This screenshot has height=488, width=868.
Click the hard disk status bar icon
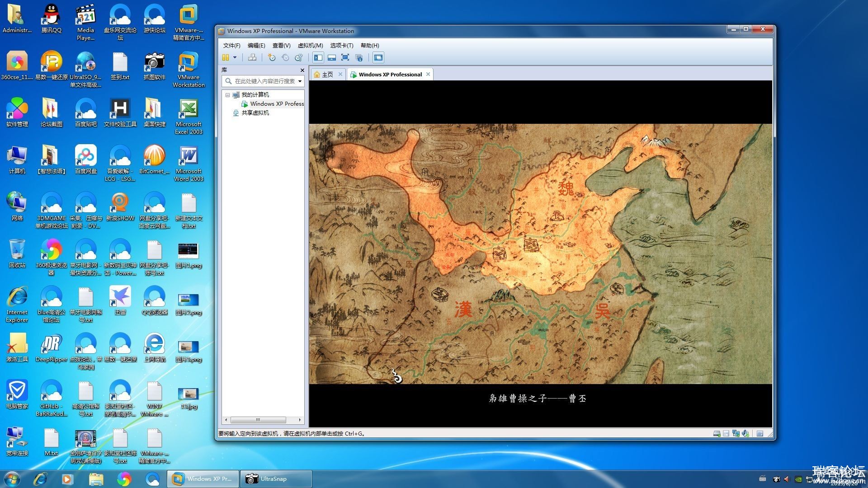coord(717,433)
